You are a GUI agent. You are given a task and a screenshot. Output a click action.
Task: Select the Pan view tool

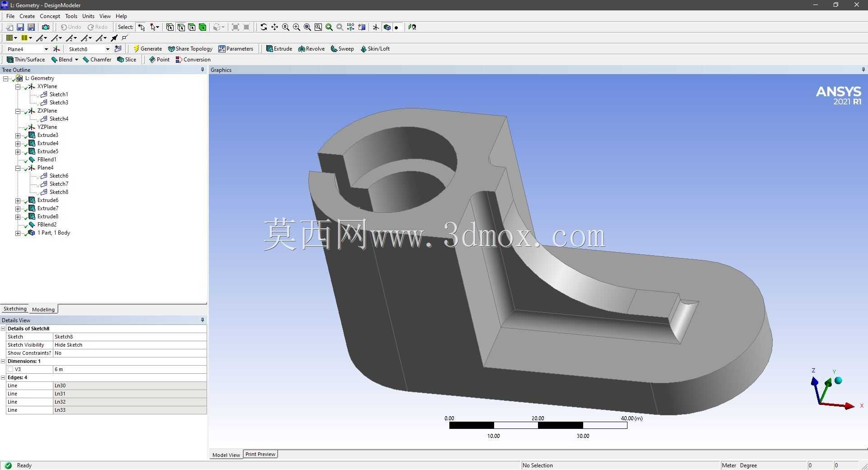coord(274,27)
